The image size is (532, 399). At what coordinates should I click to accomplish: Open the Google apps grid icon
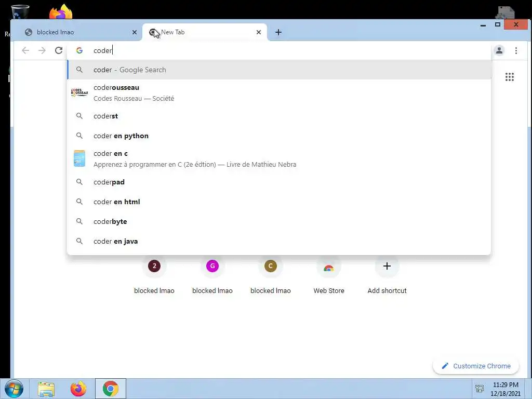click(x=509, y=77)
